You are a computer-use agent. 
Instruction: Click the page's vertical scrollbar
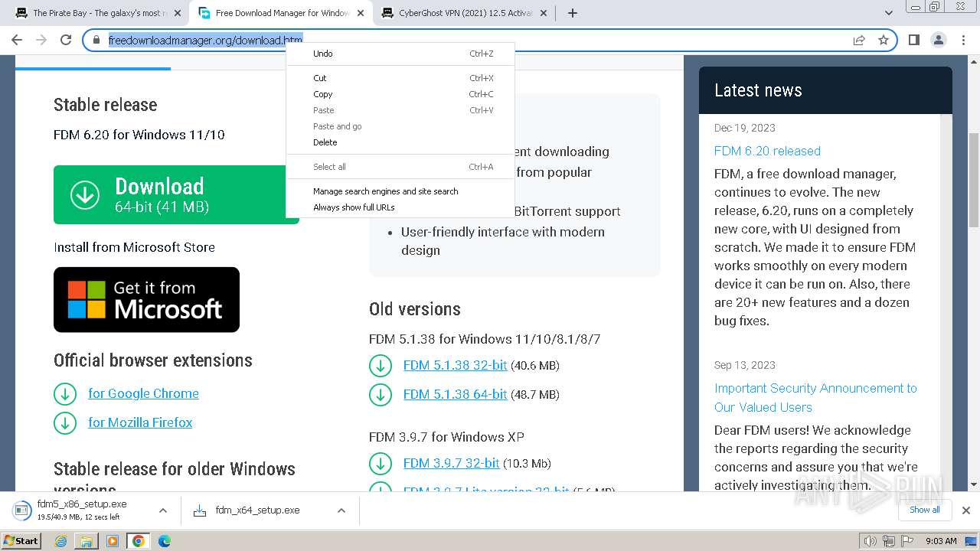pyautogui.click(x=974, y=180)
